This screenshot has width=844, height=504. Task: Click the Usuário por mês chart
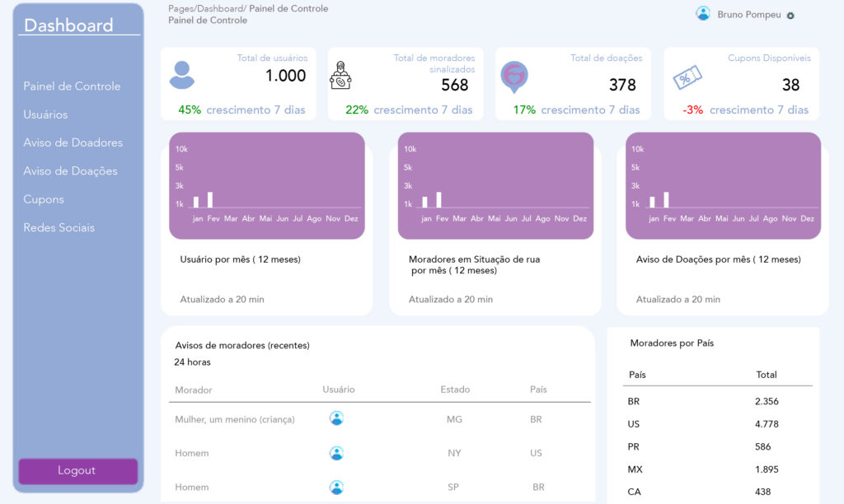pyautogui.click(x=267, y=185)
